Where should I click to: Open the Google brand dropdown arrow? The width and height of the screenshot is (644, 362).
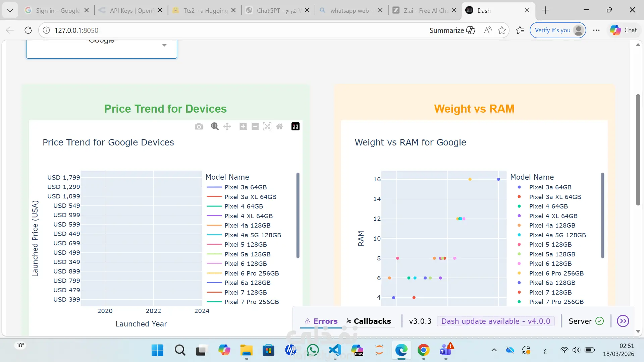(x=164, y=45)
